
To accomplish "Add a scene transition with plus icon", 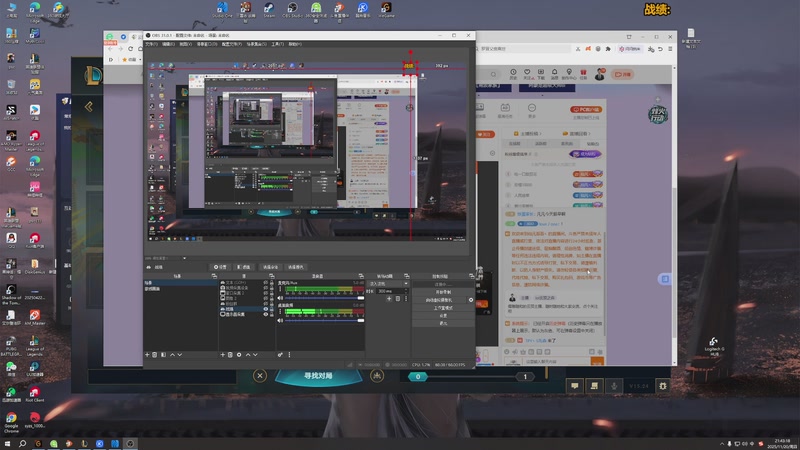I will pos(389,299).
